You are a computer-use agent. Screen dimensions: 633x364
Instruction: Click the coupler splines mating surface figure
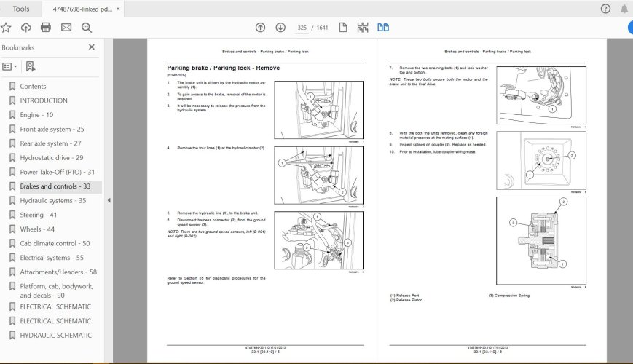[541, 160]
